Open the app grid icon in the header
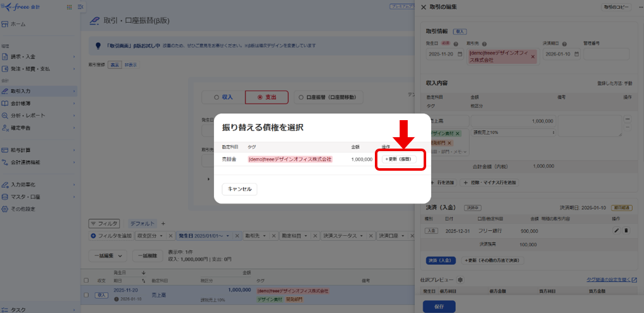The height and width of the screenshot is (313, 644). pyautogui.click(x=68, y=7)
